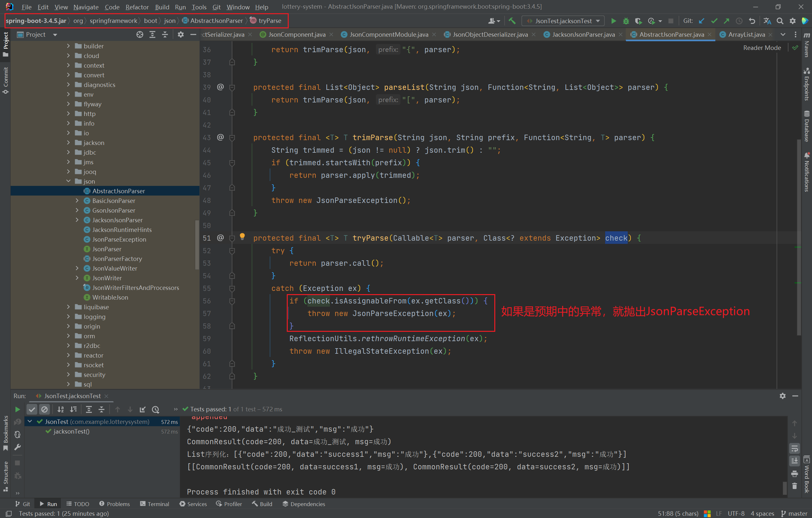Rerun tests in Run panel
812x518 pixels.
[17, 409]
